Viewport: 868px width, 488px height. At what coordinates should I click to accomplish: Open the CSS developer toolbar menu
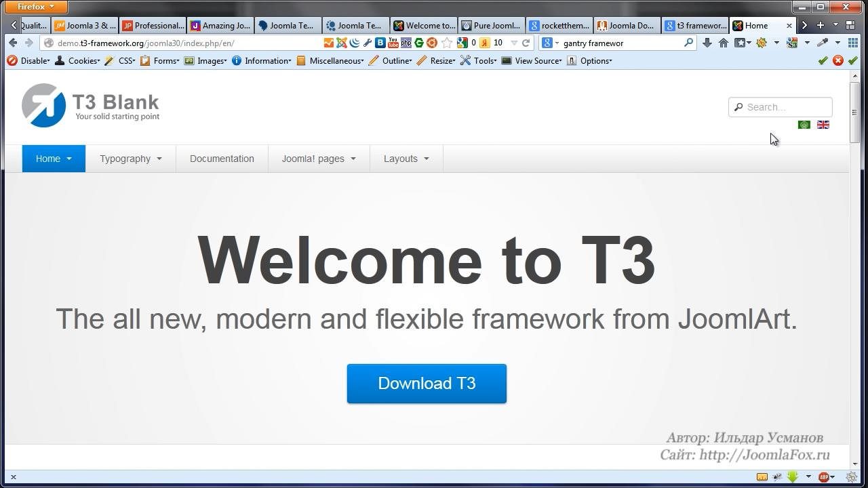coord(120,60)
